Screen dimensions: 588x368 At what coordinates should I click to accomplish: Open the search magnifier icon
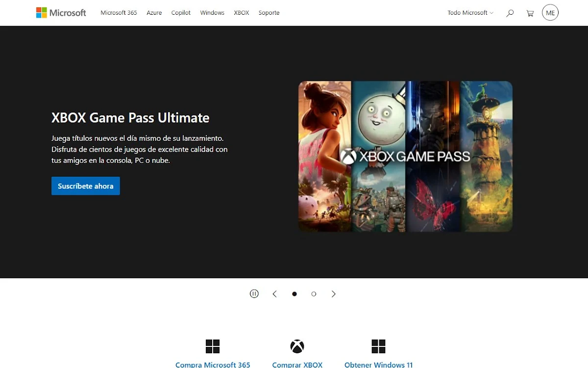click(510, 13)
